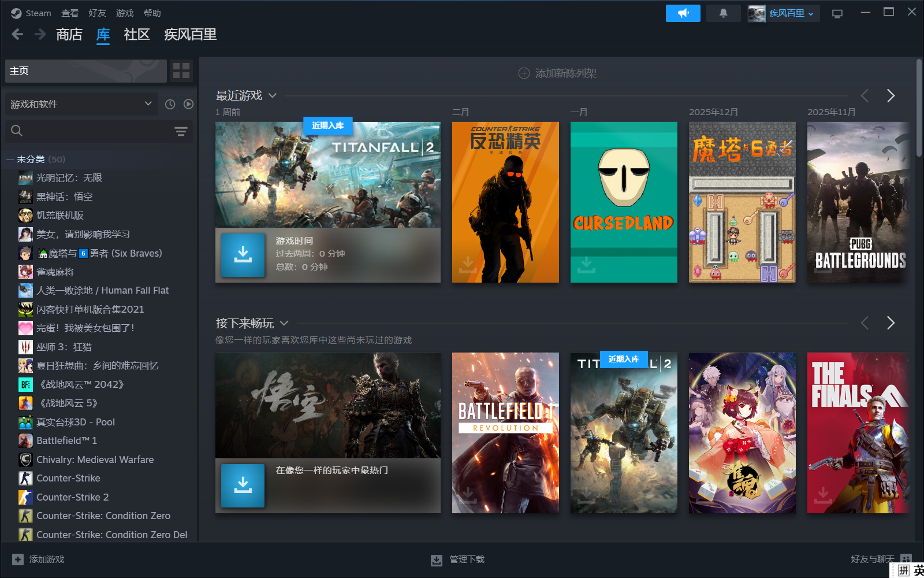Click the back navigation arrow

pyautogui.click(x=17, y=35)
